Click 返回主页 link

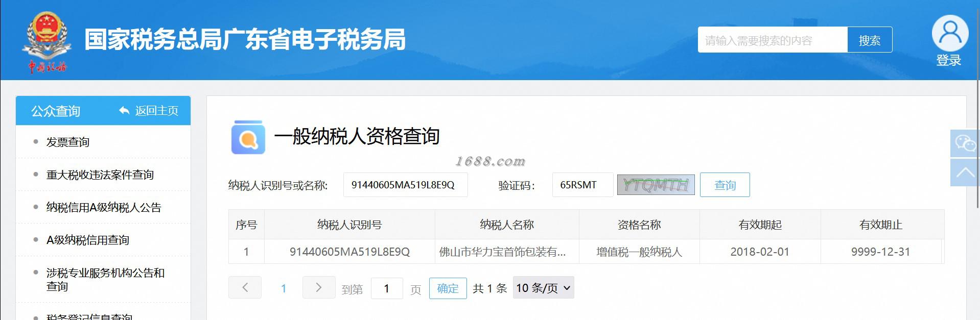(156, 111)
